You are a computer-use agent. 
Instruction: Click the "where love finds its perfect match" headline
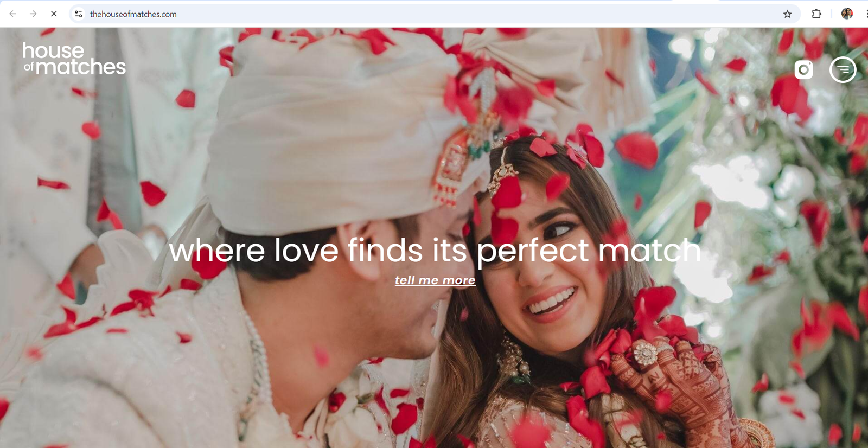435,251
